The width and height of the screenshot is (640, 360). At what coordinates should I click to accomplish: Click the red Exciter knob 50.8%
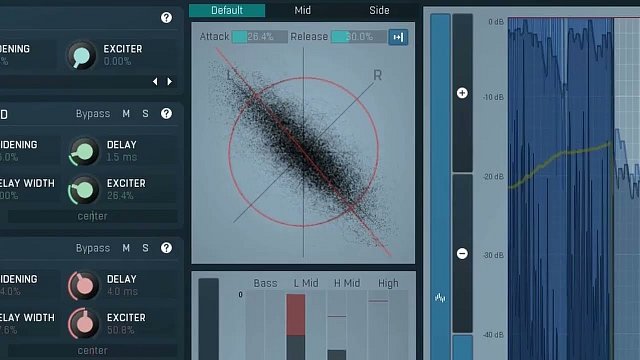84,324
